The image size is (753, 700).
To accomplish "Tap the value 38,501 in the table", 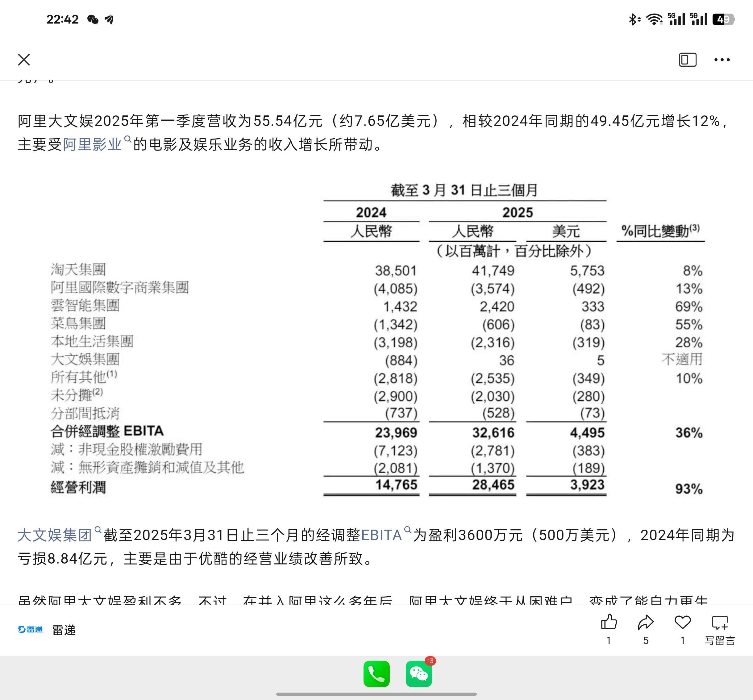I will [x=396, y=270].
